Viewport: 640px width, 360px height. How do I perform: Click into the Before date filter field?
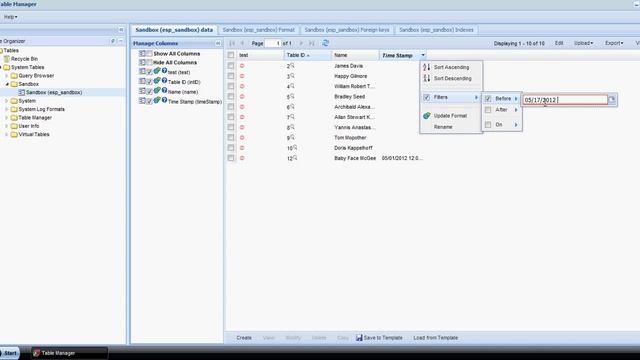click(565, 100)
